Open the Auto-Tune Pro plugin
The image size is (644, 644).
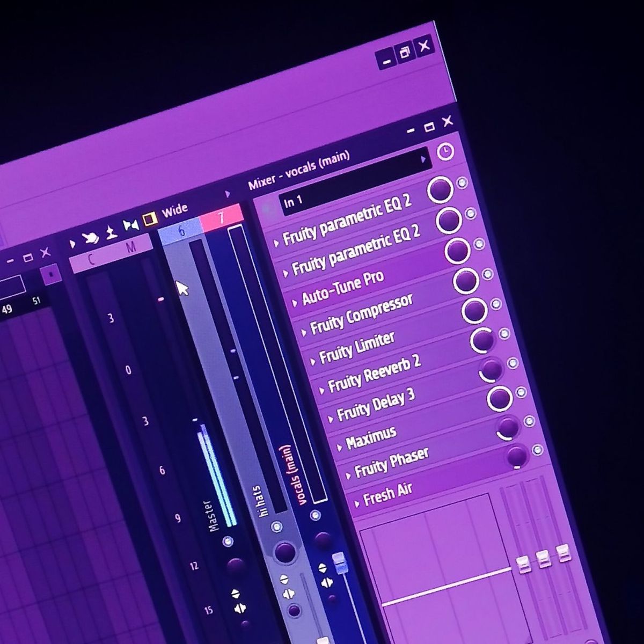point(343,288)
